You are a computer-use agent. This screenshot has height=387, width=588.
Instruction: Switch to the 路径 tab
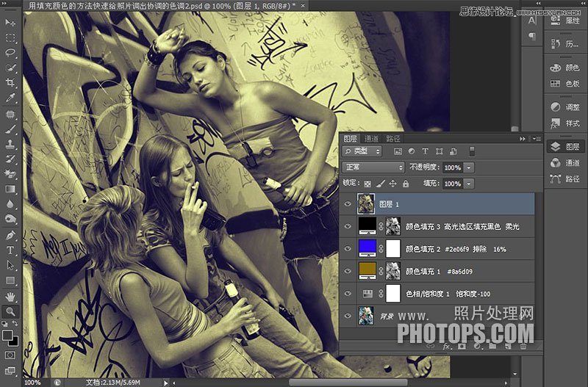392,139
